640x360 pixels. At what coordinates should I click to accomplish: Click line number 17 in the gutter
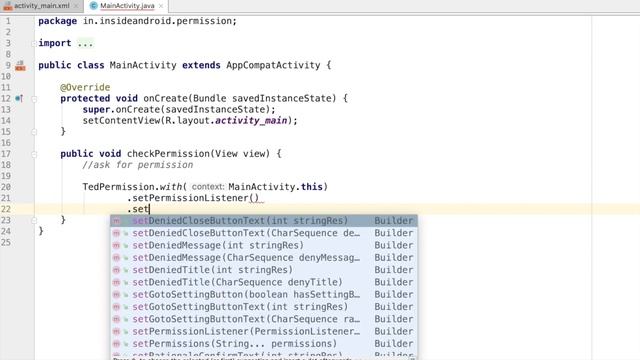(6, 154)
